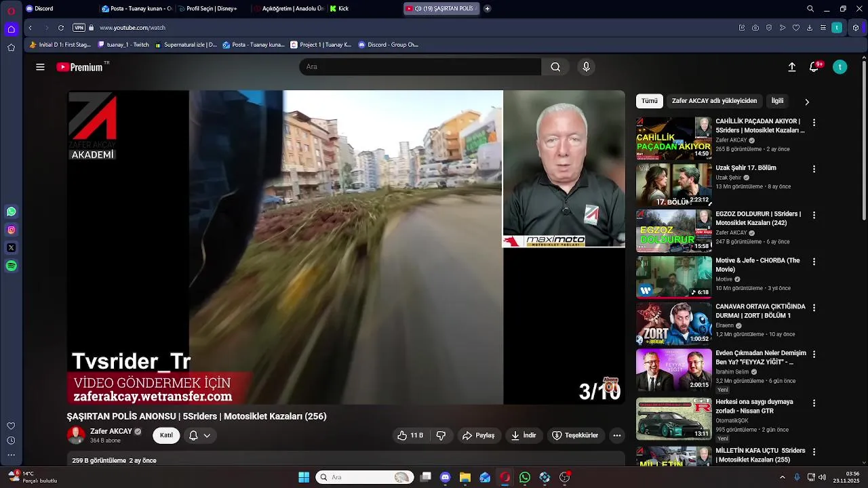Open options for CANAVAR ORTAYA ÇIKTIĞINDA video
Viewport: 868px width, 488px height.
pyautogui.click(x=814, y=308)
